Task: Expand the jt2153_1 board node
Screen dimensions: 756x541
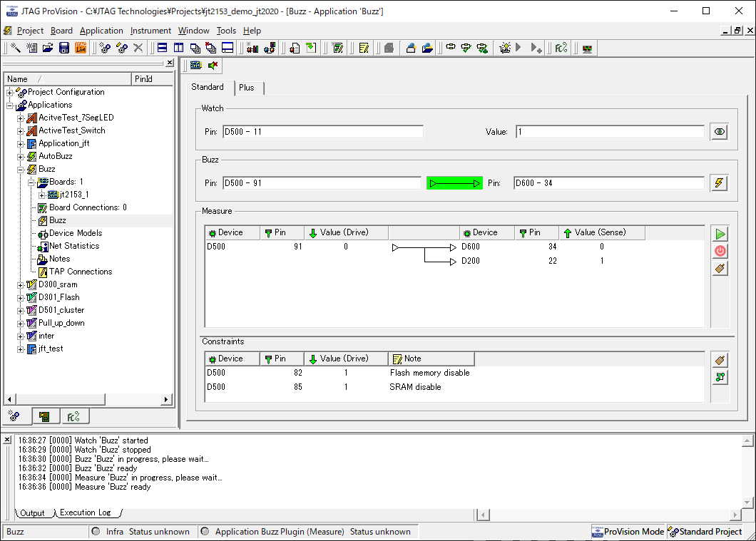Action: point(41,195)
